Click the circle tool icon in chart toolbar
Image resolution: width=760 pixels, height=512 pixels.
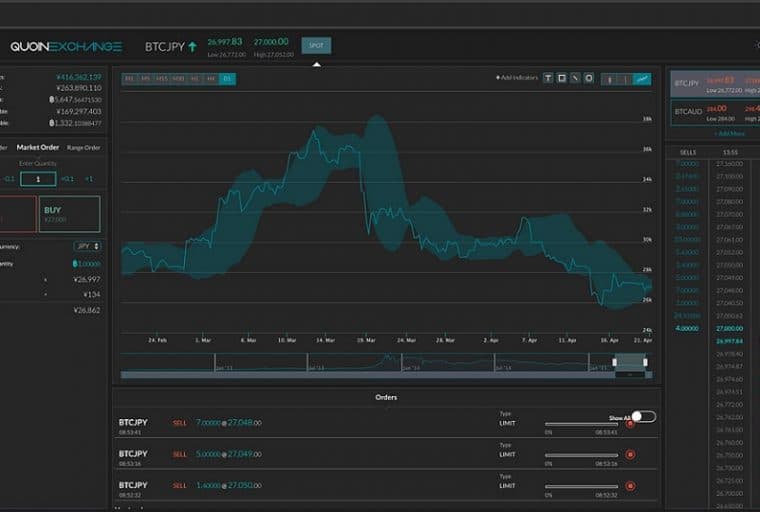point(588,78)
